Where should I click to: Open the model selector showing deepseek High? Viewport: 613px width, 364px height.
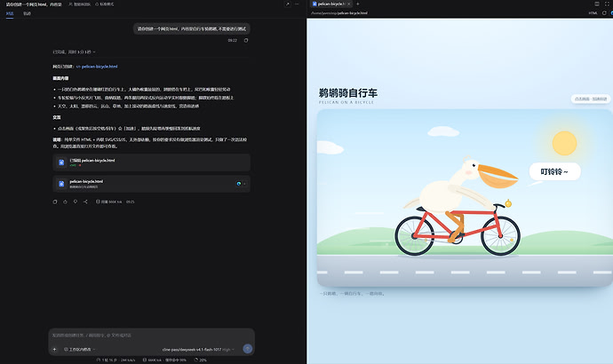[x=198, y=349]
